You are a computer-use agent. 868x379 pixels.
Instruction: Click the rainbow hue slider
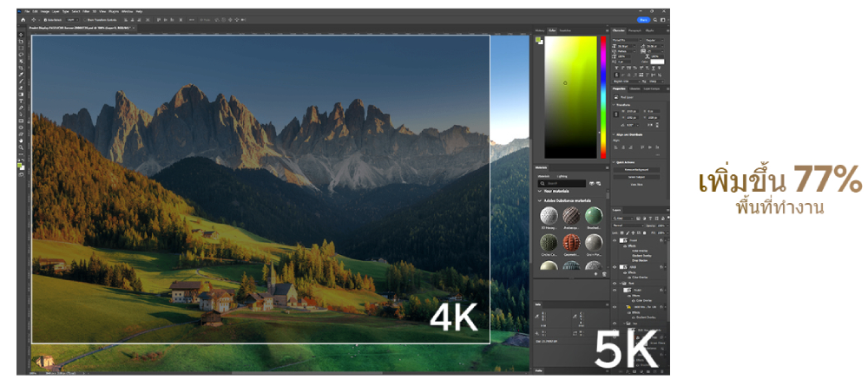point(603,97)
